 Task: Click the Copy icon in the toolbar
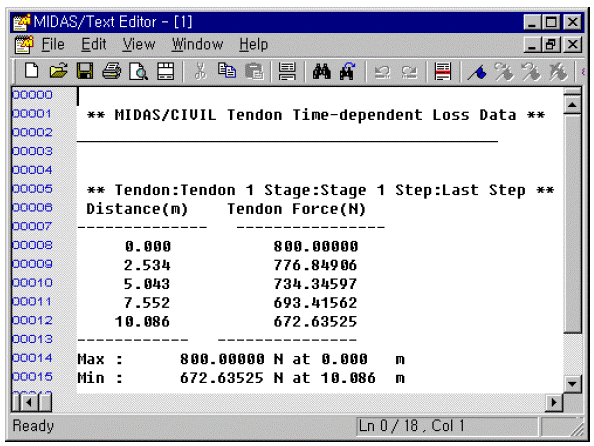click(x=227, y=71)
